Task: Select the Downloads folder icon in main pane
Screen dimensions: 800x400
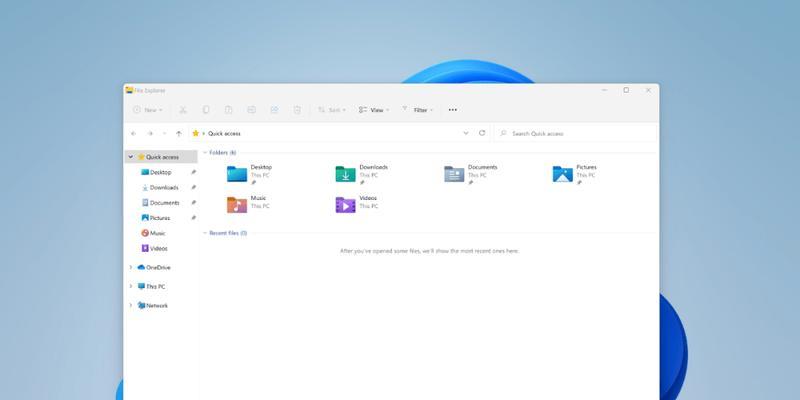Action: pyautogui.click(x=345, y=174)
